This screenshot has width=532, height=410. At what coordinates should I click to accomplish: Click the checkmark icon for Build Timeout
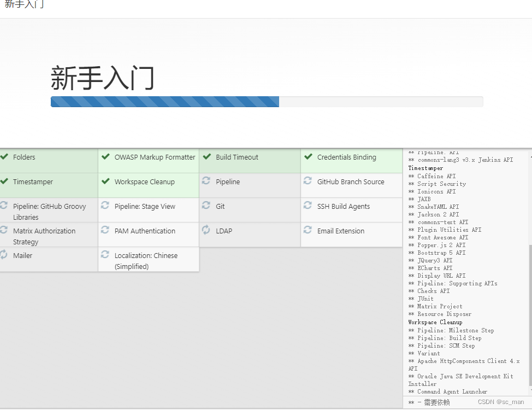(x=207, y=156)
